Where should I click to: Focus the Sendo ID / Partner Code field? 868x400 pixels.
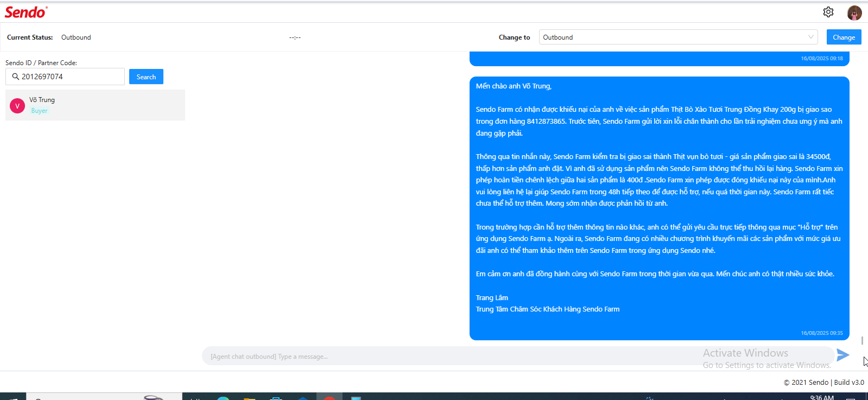tap(65, 77)
